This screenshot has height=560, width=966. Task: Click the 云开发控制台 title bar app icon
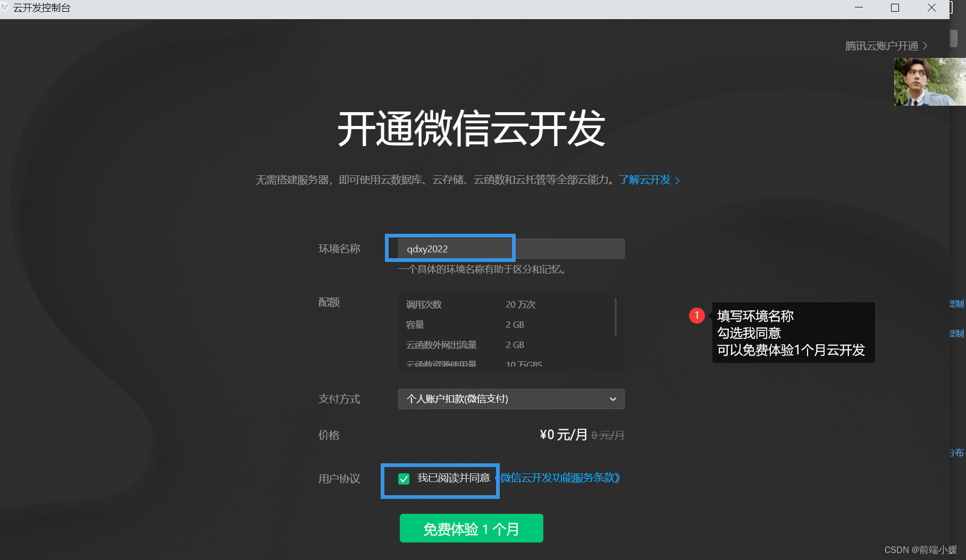click(x=5, y=7)
